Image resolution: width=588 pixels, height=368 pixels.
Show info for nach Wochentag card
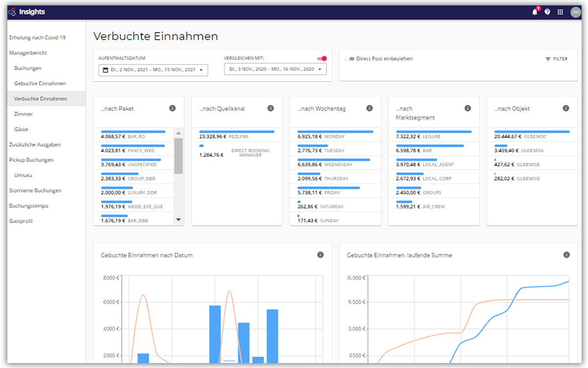369,108
